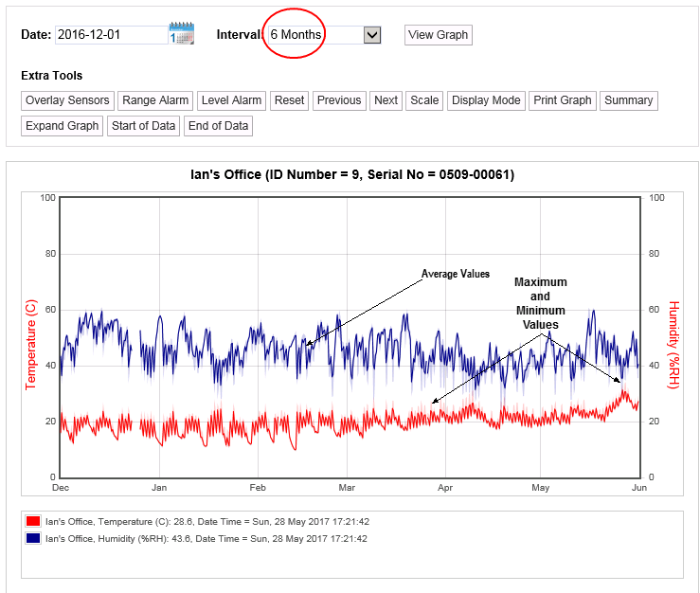This screenshot has height=593, width=700.
Task: Open the calendar date picker icon
Action: click(x=181, y=34)
